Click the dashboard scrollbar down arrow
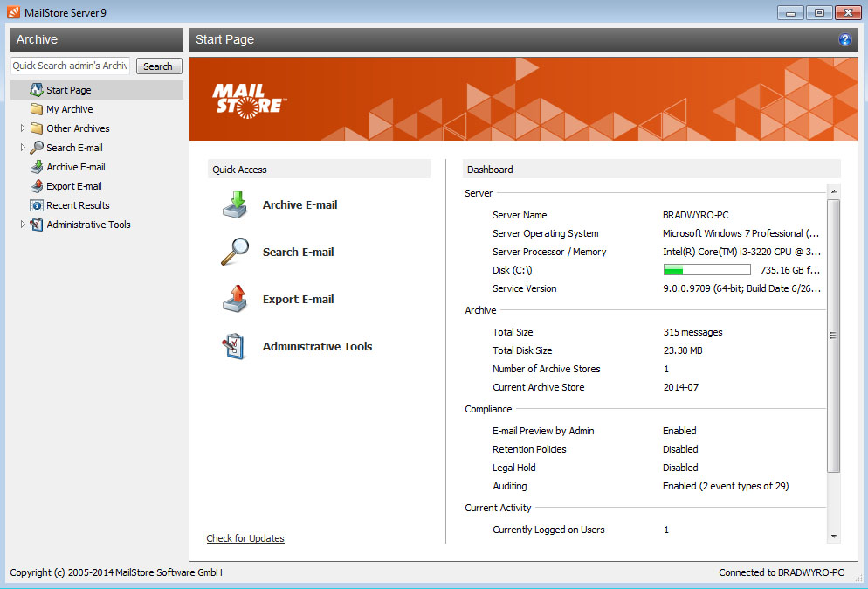 pos(833,536)
